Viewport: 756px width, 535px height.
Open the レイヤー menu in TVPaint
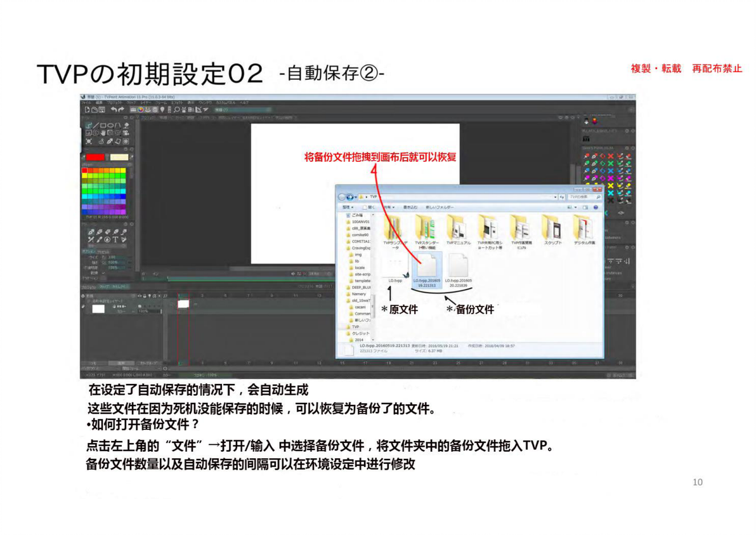pyautogui.click(x=146, y=103)
